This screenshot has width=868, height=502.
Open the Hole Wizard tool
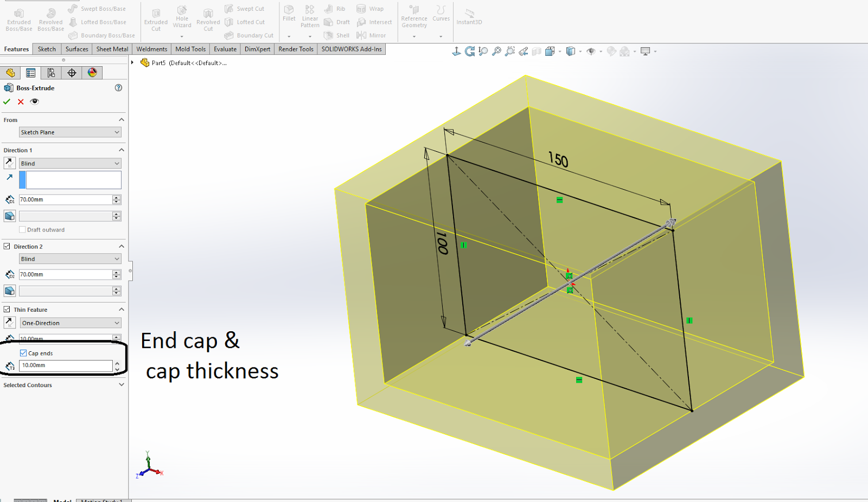pyautogui.click(x=182, y=18)
